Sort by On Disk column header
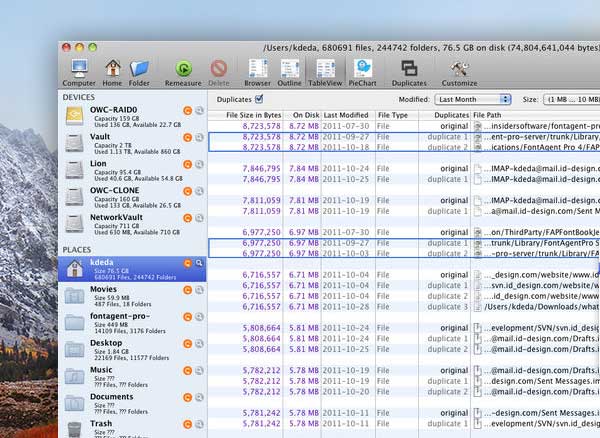600x438 pixels. pyautogui.click(x=306, y=115)
